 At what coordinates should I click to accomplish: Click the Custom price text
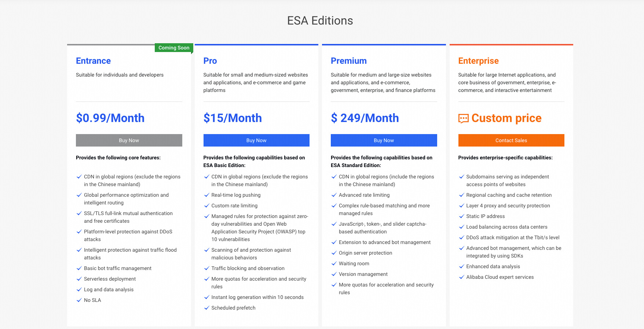(x=506, y=118)
